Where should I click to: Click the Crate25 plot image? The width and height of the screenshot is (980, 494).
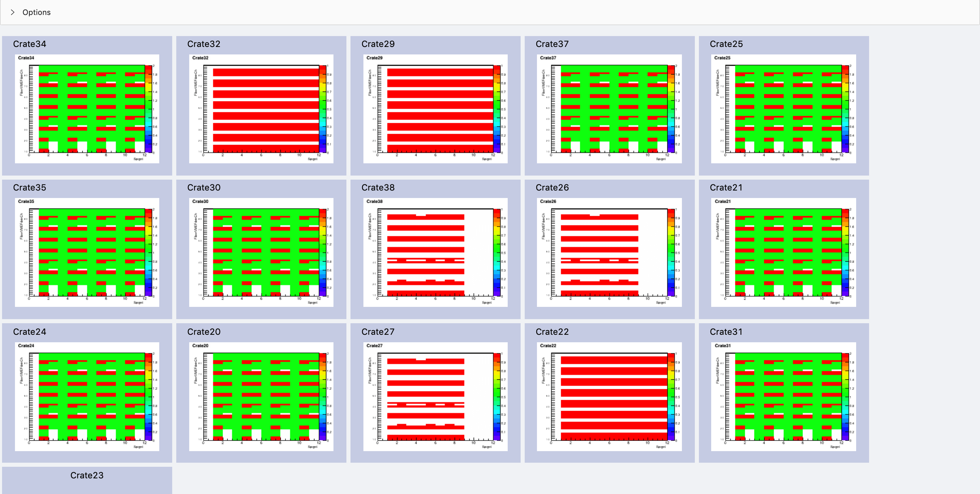783,109
